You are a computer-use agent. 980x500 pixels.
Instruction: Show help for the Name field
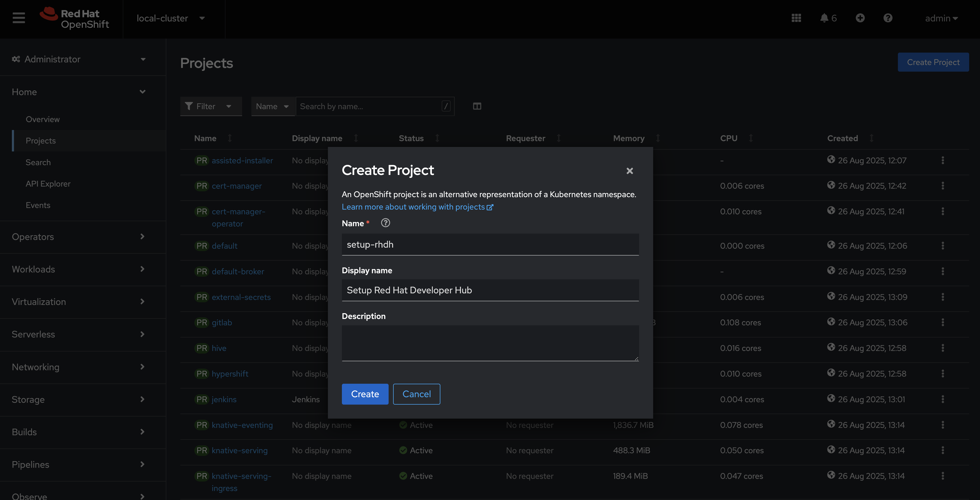tap(385, 223)
